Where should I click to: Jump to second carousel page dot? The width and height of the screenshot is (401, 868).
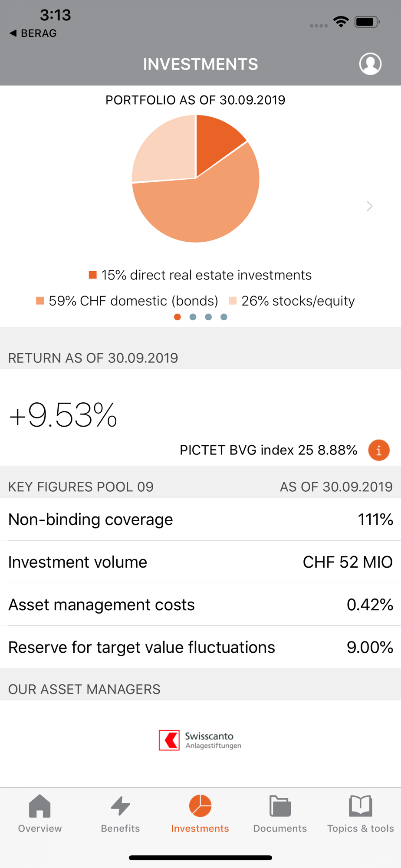point(193,317)
